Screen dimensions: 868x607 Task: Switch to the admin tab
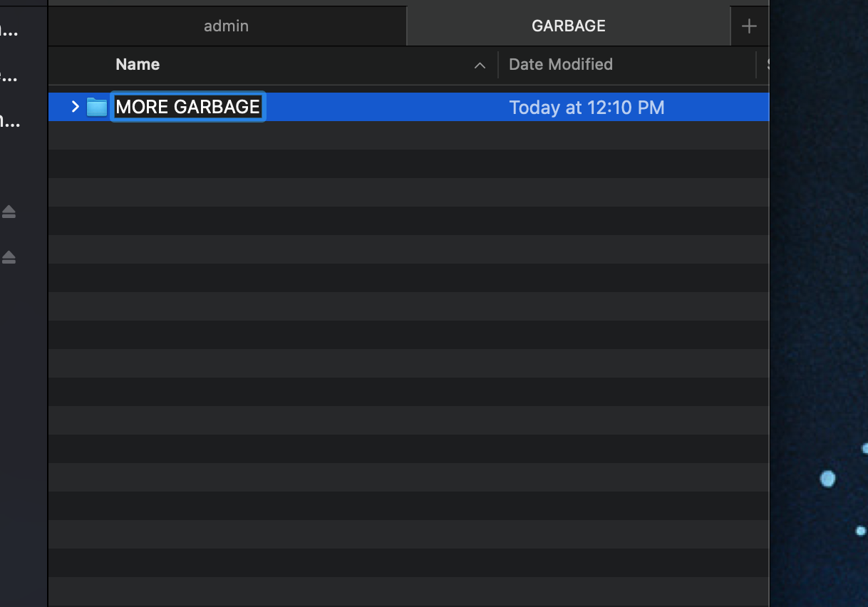227,26
